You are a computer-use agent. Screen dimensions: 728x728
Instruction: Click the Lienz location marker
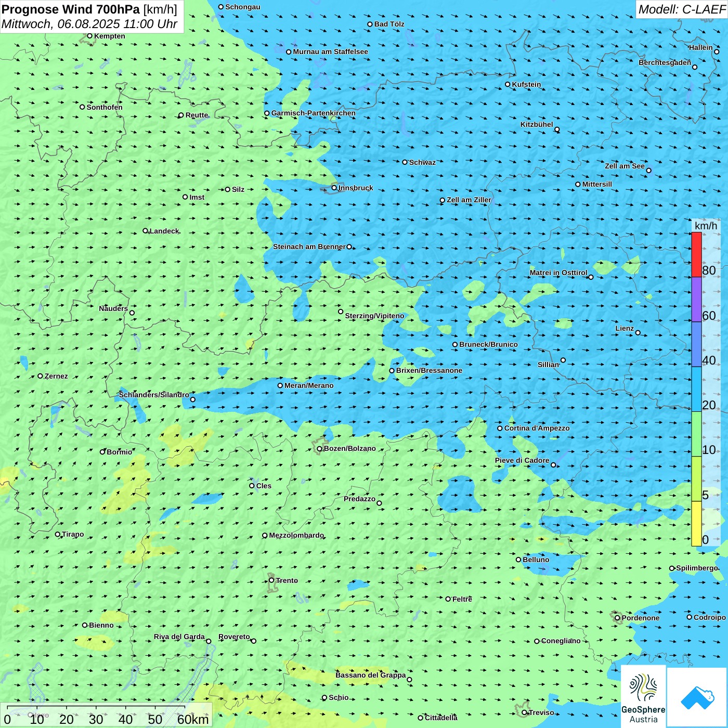(638, 333)
